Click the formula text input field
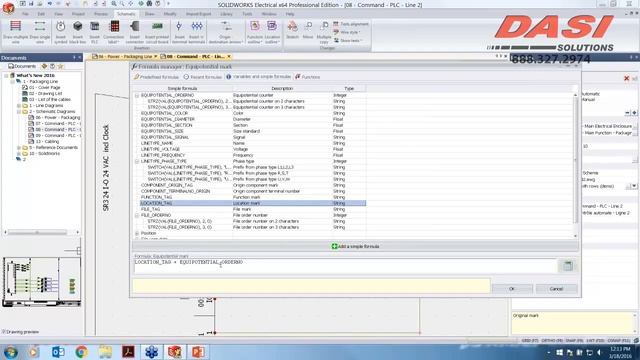This screenshot has width=640, height=360. coord(345,266)
